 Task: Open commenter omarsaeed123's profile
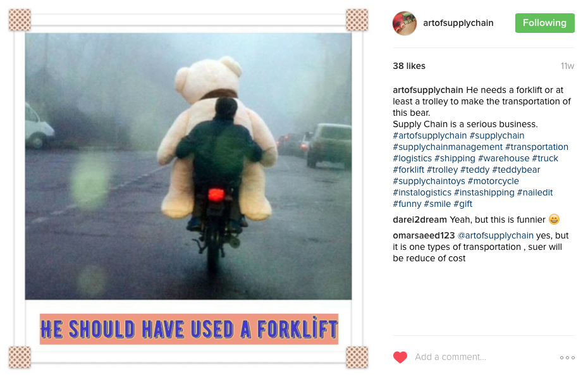424,235
